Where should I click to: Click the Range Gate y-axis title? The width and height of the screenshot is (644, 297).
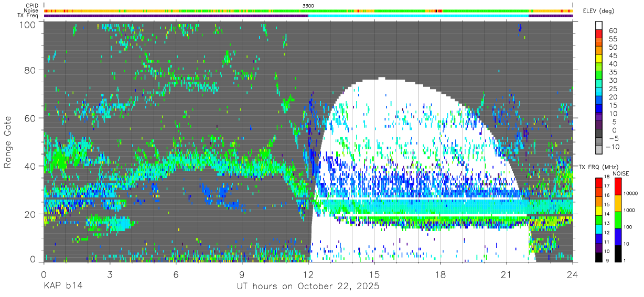[x=8, y=142]
